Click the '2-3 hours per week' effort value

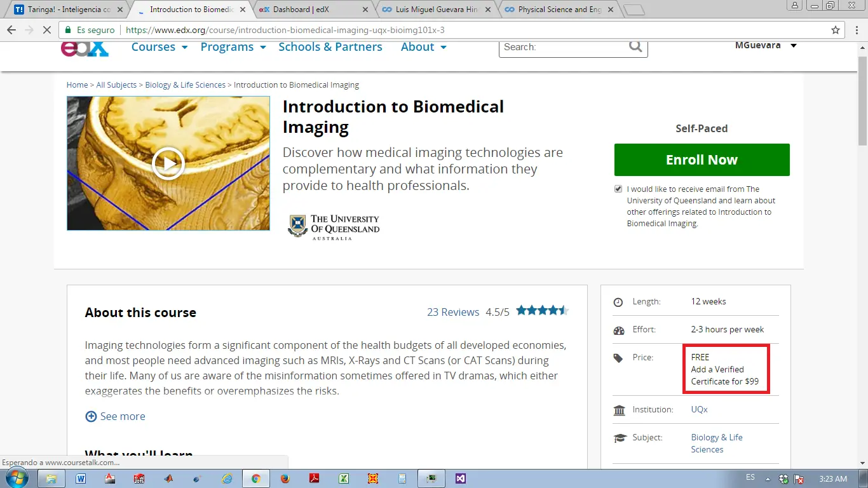[728, 330]
